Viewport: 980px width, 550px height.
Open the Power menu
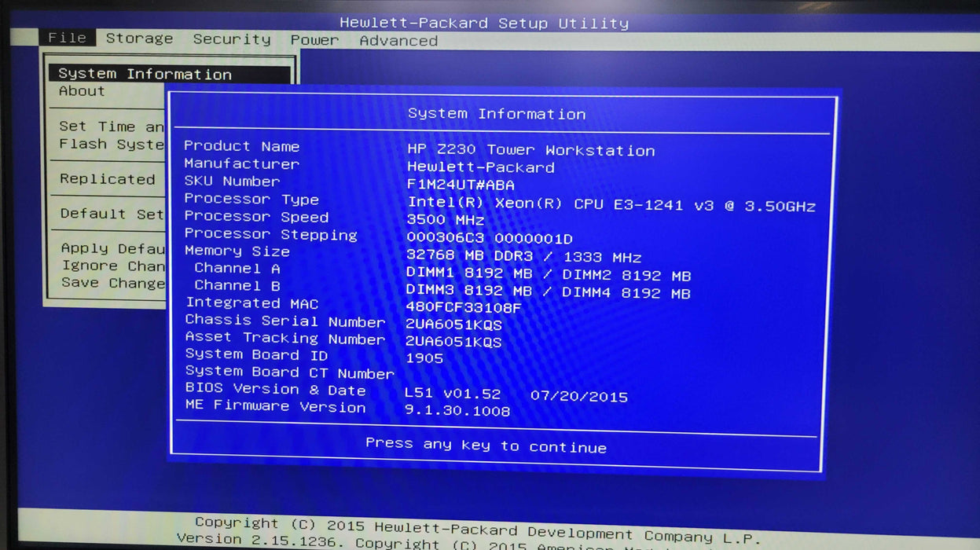pos(315,40)
